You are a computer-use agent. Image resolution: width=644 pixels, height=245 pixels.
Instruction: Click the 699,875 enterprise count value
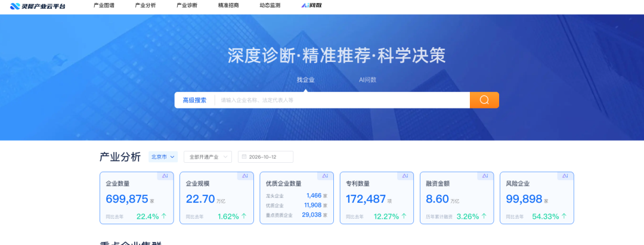coord(127,199)
